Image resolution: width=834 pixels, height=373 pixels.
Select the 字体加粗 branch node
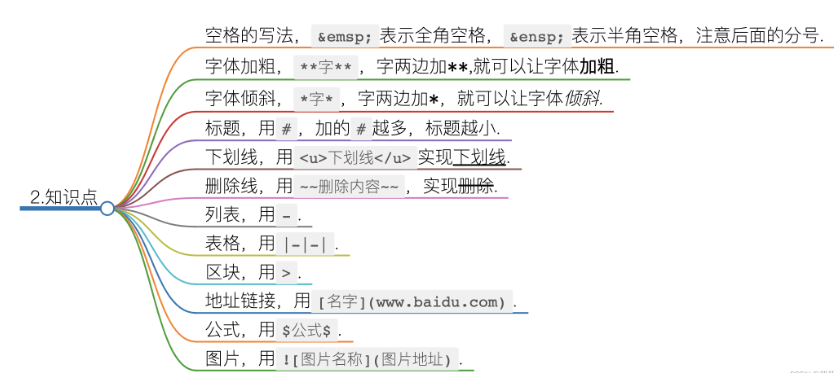[x=412, y=67]
